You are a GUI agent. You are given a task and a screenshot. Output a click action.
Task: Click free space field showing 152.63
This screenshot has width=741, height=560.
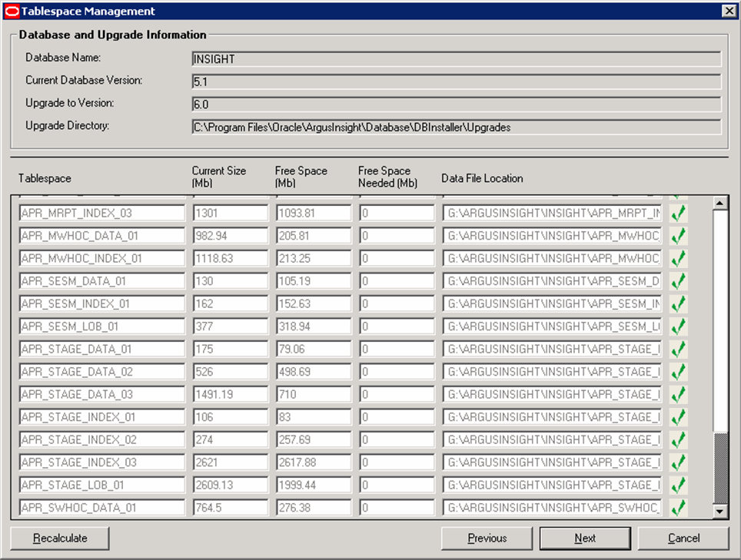[314, 304]
